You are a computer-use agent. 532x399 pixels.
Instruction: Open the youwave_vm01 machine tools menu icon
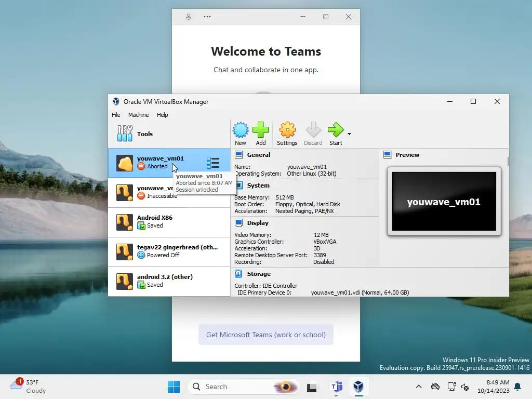pyautogui.click(x=213, y=163)
